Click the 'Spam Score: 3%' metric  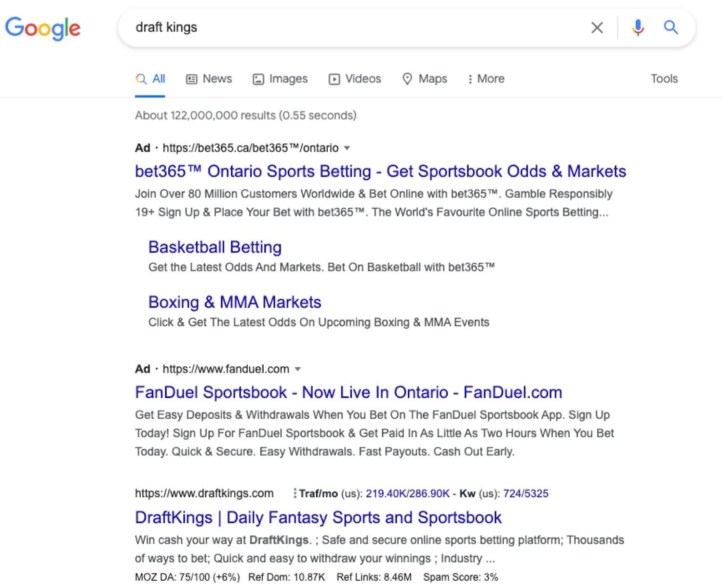(x=460, y=577)
